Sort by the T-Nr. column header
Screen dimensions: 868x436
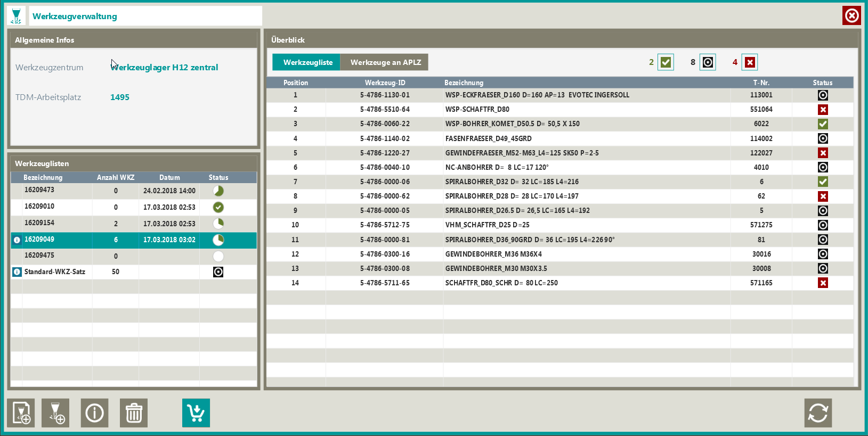point(761,83)
